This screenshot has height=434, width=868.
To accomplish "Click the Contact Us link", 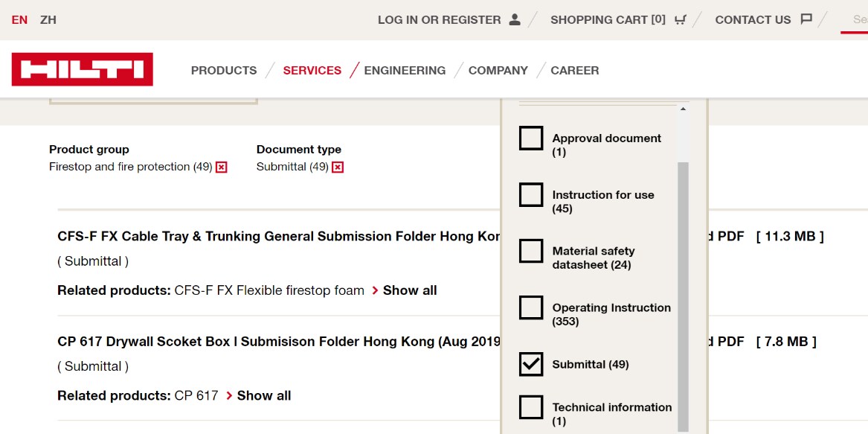I will pos(753,20).
